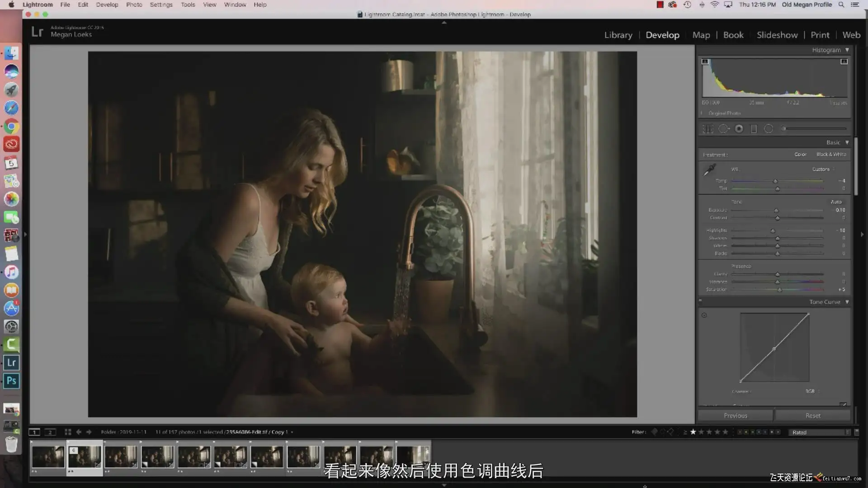The height and width of the screenshot is (488, 868).
Task: Click the Auto tone button
Action: click(x=836, y=202)
